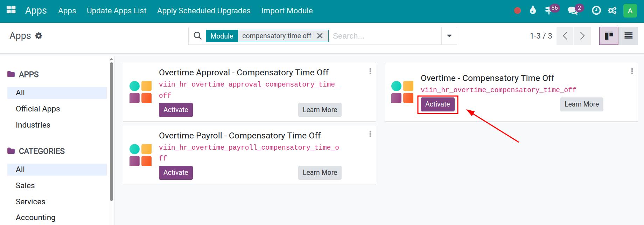Switch to kanban view of apps

coord(609,35)
